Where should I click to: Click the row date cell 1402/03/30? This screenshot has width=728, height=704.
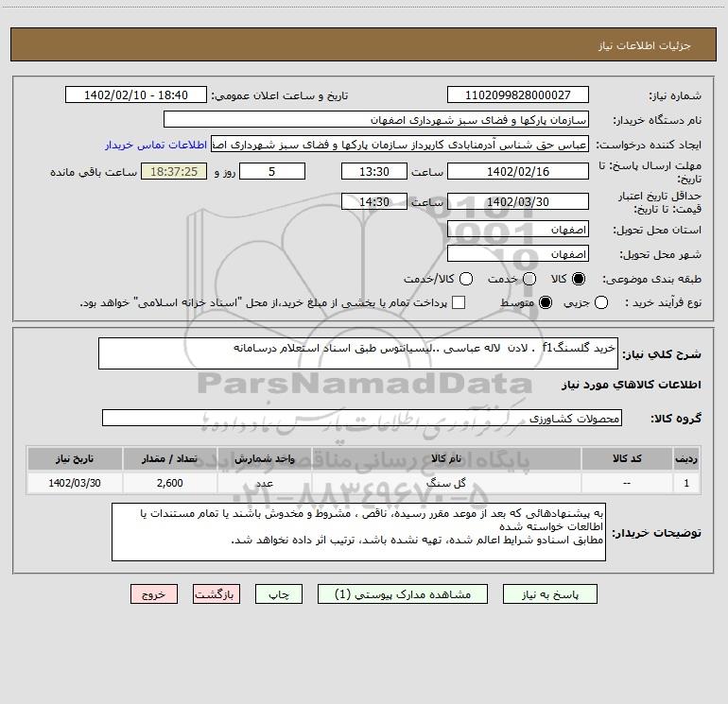tap(75, 483)
